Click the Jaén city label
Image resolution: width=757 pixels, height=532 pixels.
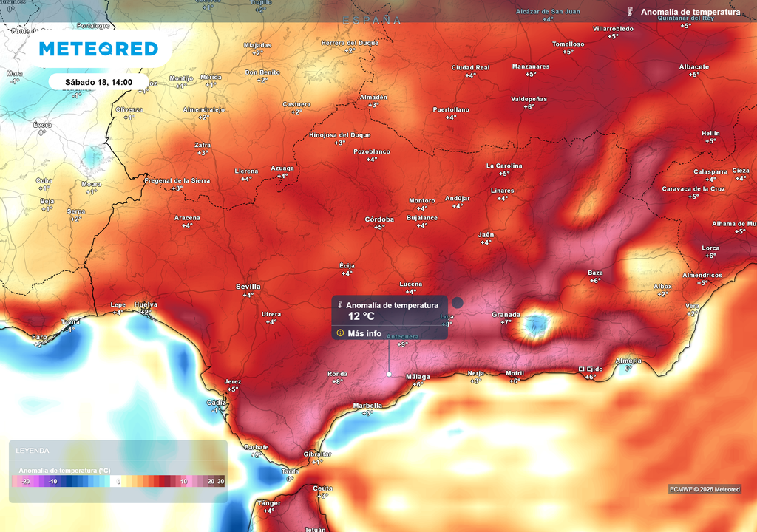click(486, 235)
